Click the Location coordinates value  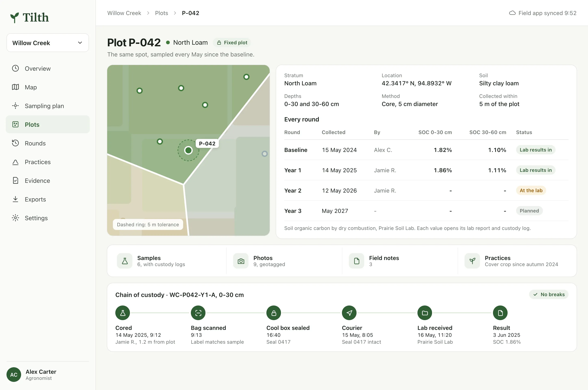click(416, 83)
